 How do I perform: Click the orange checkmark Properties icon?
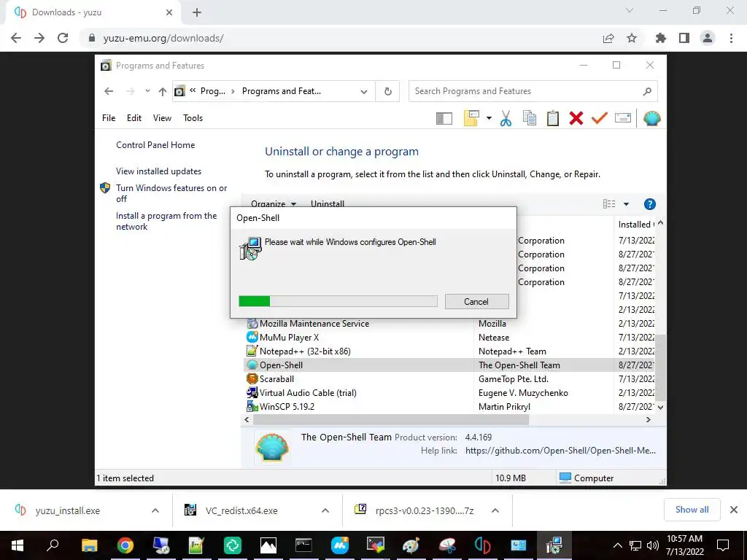(x=600, y=118)
